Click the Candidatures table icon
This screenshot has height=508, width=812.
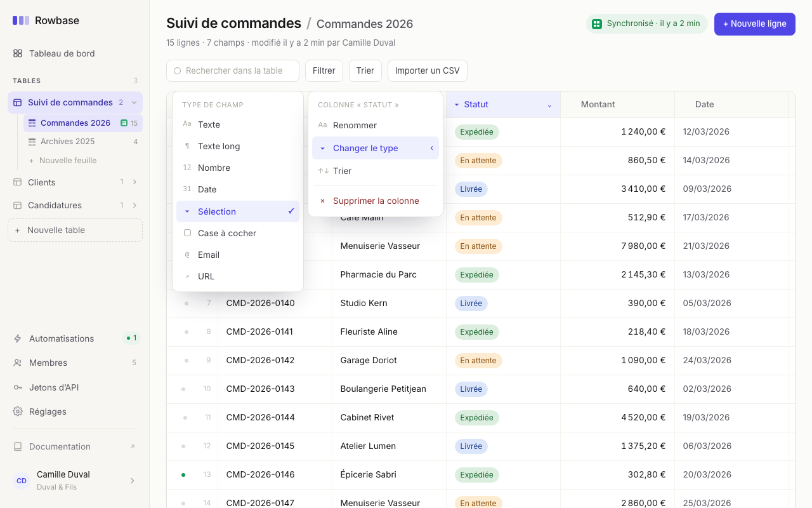coord(17,205)
